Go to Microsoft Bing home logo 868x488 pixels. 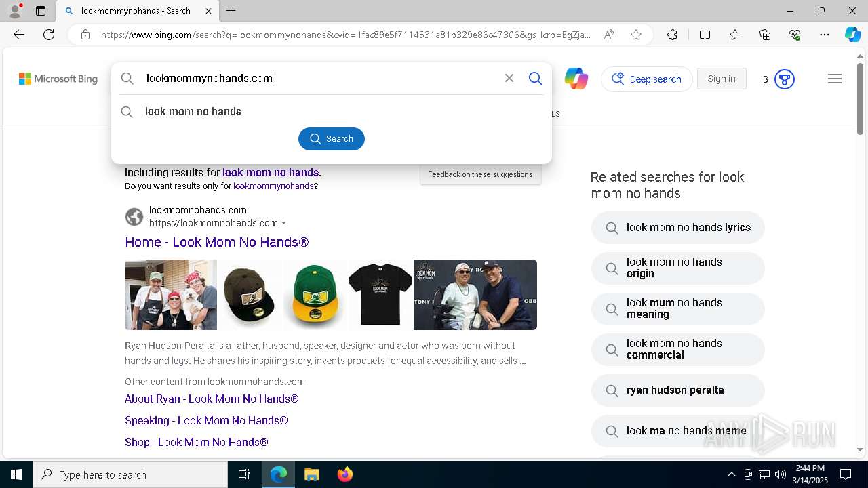point(58,79)
